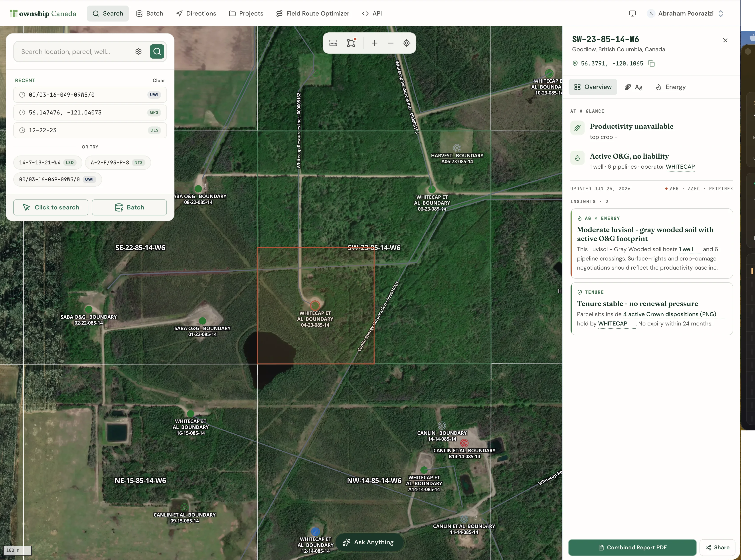Image resolution: width=755 pixels, height=560 pixels.
Task: Click well marker CANLIN ET AL 09-15-085-14
Action: coord(184,507)
